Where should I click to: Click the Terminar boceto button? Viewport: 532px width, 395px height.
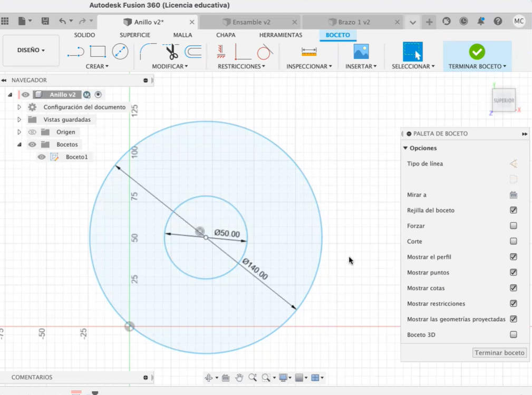499,353
